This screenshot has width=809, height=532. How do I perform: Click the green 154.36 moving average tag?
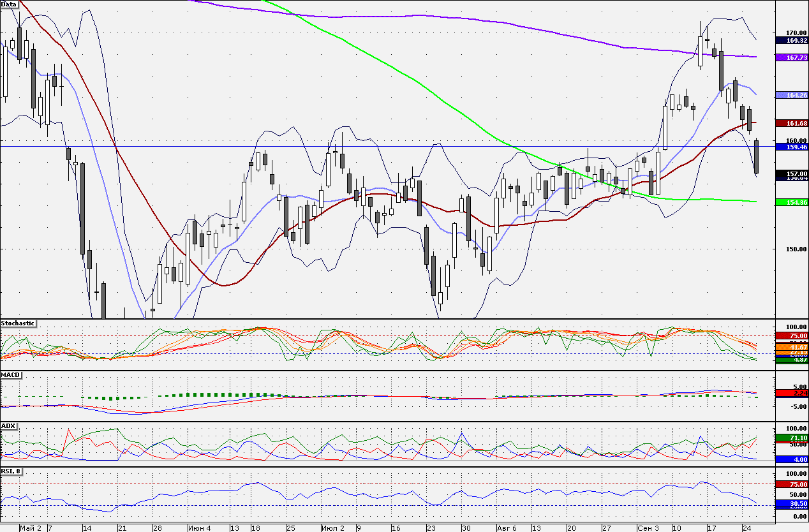click(792, 202)
